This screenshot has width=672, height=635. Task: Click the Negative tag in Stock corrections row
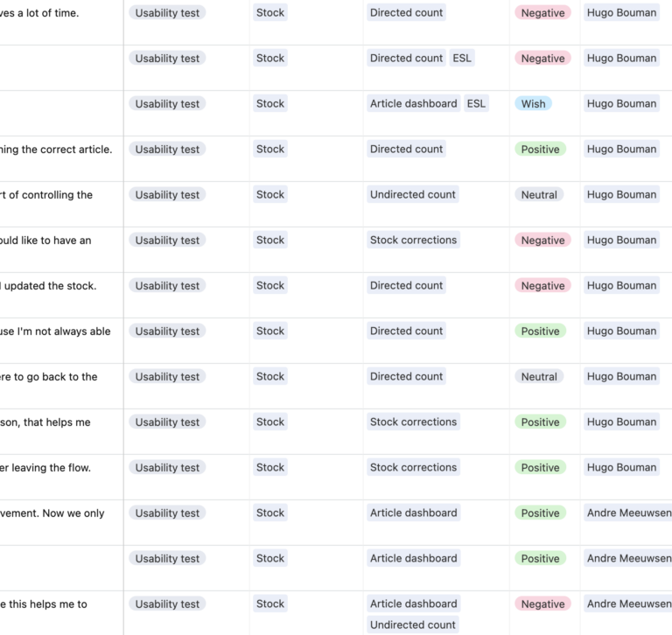542,241
